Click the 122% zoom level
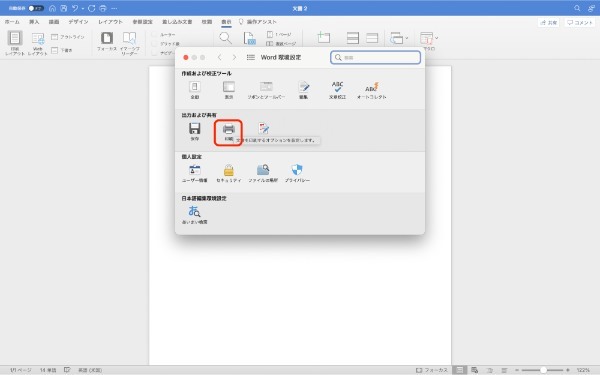The image size is (600, 375). (583, 370)
